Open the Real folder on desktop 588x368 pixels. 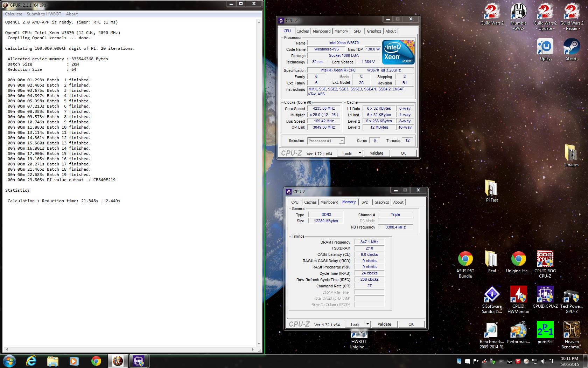click(492, 261)
